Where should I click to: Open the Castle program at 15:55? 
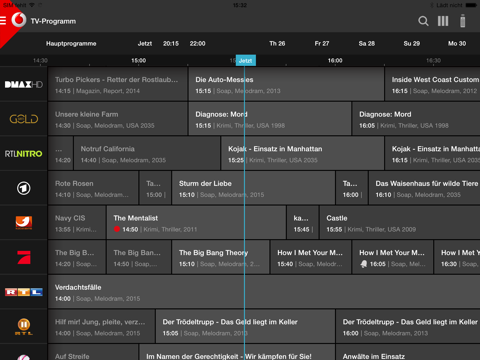pyautogui.click(x=400, y=223)
